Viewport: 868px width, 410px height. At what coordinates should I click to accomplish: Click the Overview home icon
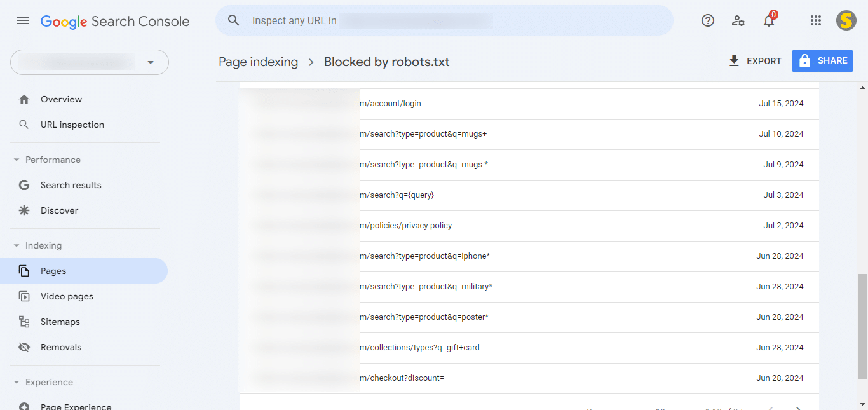(x=24, y=99)
